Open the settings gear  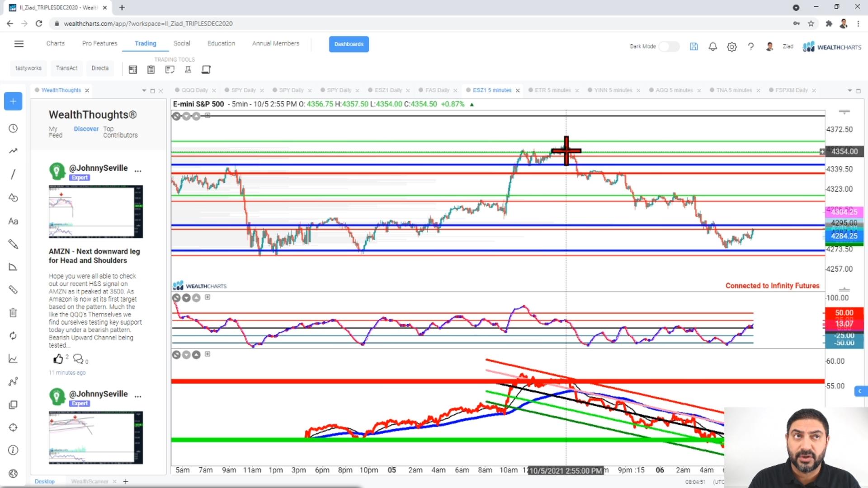732,47
